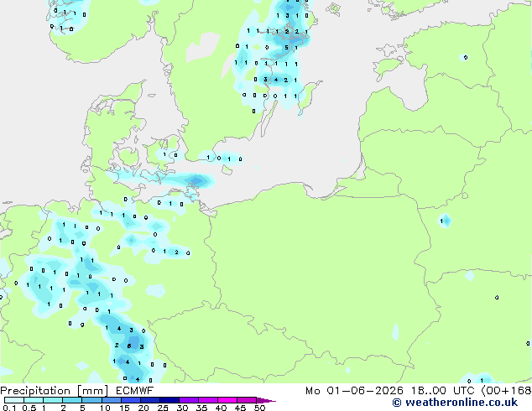
Task: Click the "18..00" time label
Action: [x=428, y=391]
